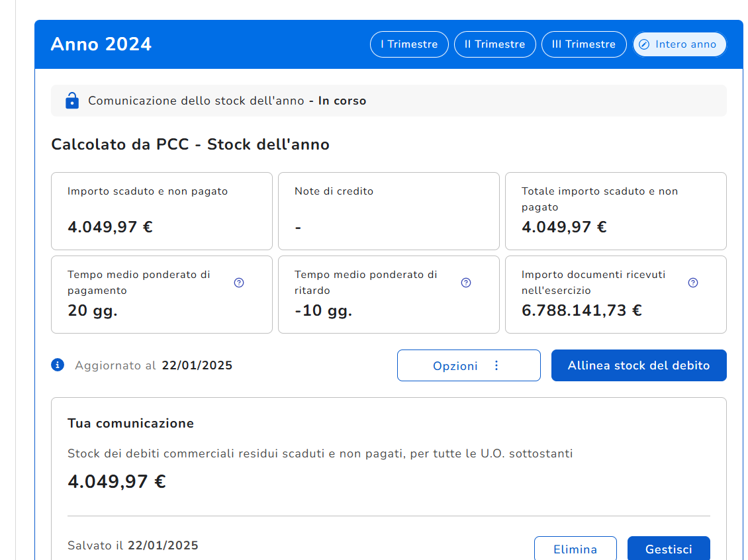Click the Comunicazione dello stock dell'anno status banner
The height and width of the screenshot is (560, 748).
388,101
